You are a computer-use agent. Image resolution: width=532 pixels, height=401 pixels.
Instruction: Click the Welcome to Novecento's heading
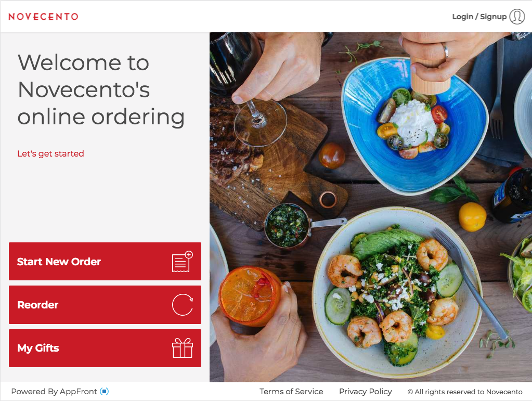click(x=101, y=90)
